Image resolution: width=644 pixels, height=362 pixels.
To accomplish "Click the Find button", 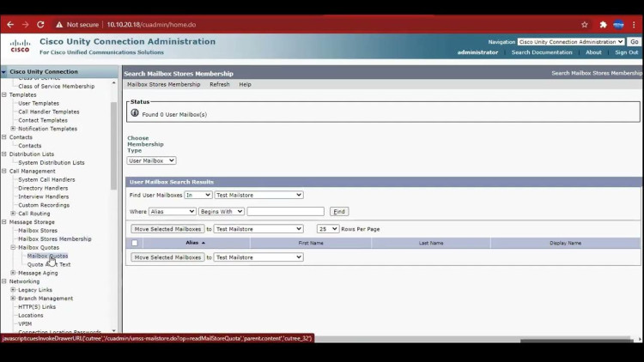I will click(x=339, y=211).
